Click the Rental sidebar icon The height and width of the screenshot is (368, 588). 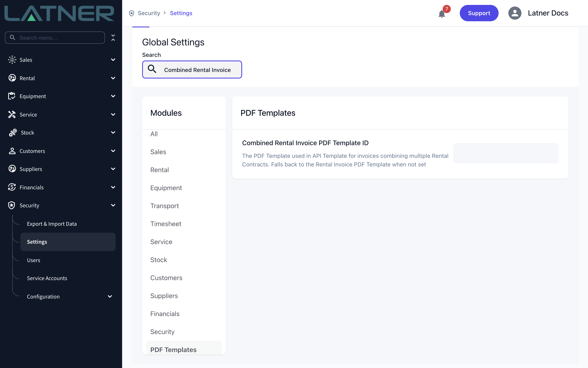[x=12, y=78]
